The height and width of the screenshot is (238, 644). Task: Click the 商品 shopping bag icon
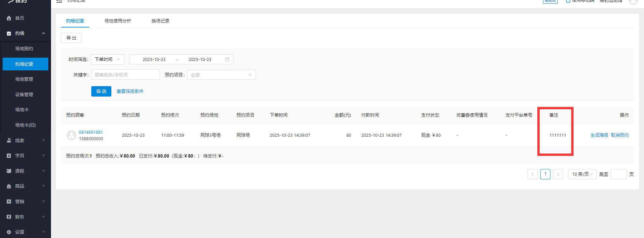pyautogui.click(x=9, y=186)
